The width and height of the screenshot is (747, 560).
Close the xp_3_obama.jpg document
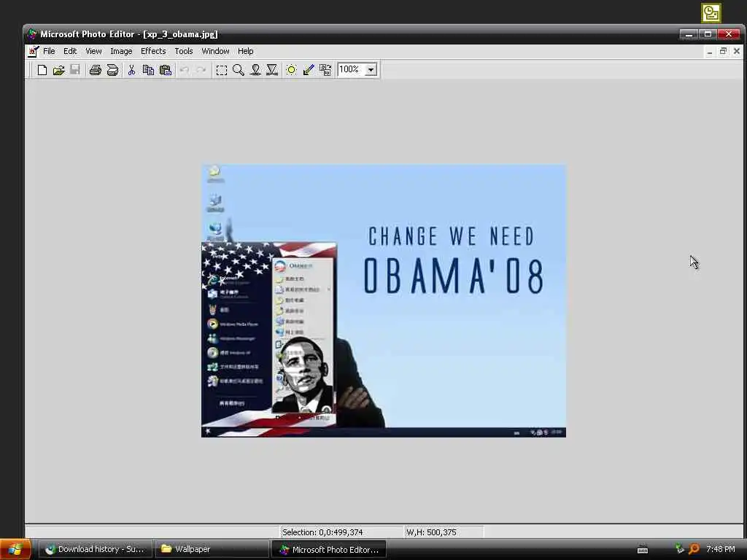pyautogui.click(x=737, y=52)
